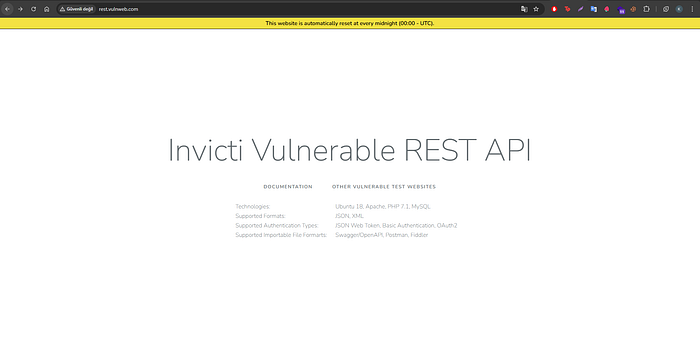The height and width of the screenshot is (362, 700).
Task: Open the blue translate extension icon
Action: (x=593, y=9)
